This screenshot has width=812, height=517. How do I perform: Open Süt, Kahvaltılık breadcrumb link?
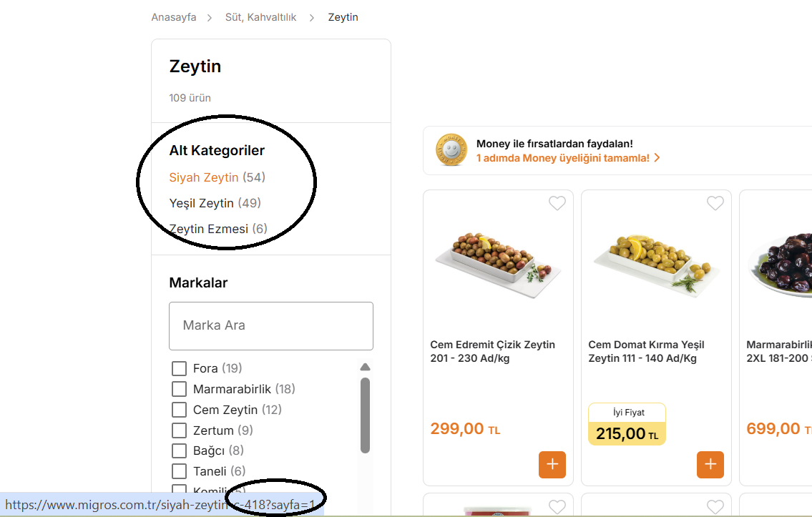coord(260,17)
